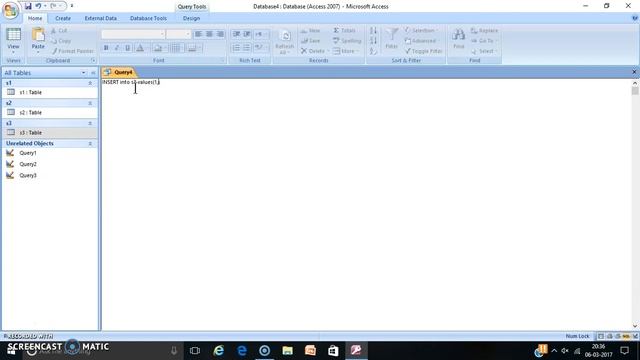Open the Database Tools tab
Screen dimensions: 640x360
point(148,18)
